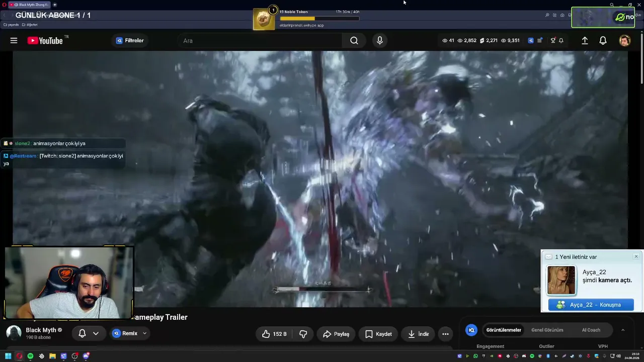Go to the YouTube home logo

[45, 41]
